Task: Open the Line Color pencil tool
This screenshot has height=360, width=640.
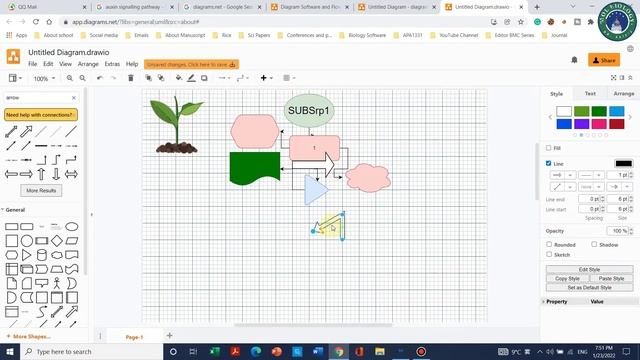Action: tap(191, 78)
